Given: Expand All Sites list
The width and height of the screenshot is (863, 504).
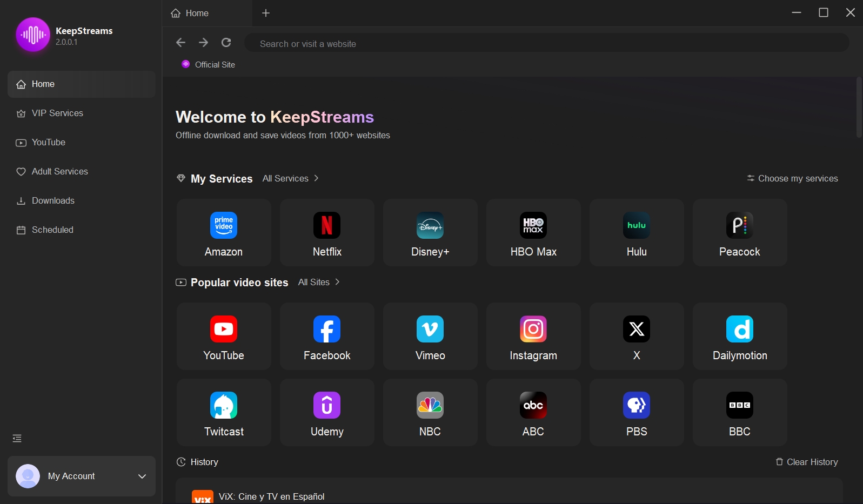Looking at the screenshot, I should coord(319,282).
